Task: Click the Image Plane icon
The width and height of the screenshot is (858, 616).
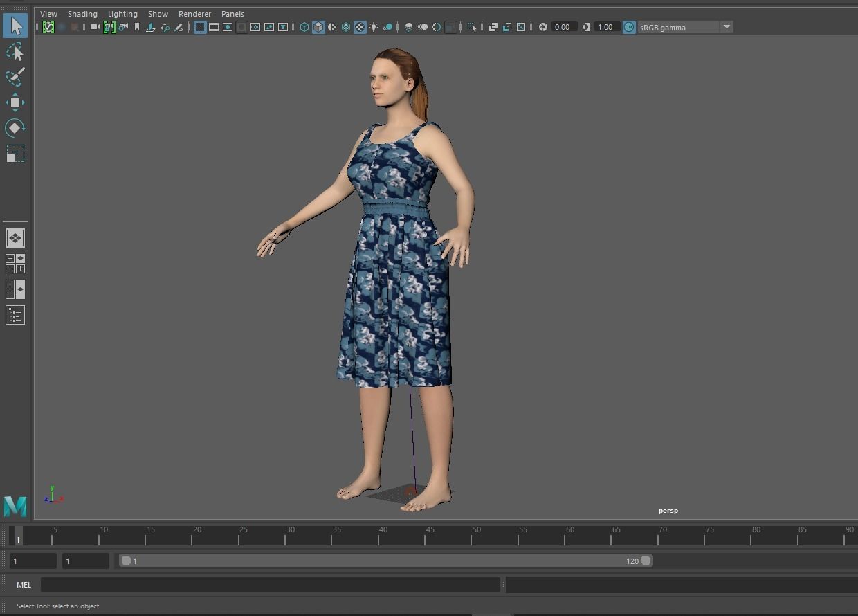Action: click(150, 27)
